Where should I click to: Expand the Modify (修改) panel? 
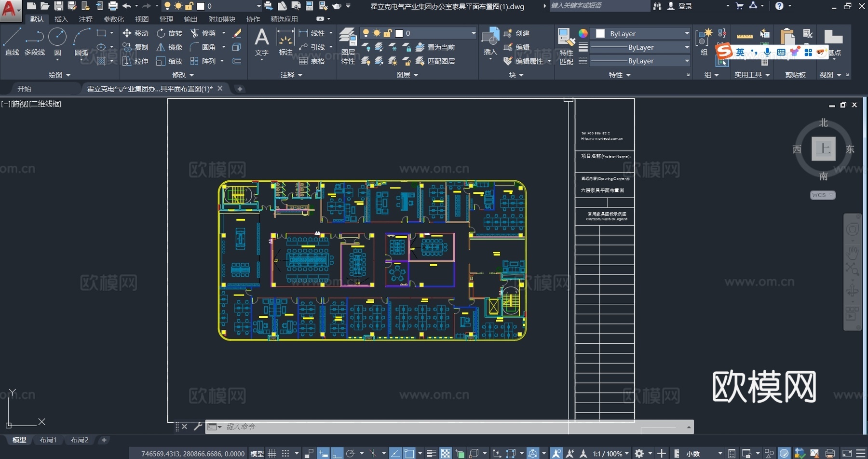[x=183, y=75]
